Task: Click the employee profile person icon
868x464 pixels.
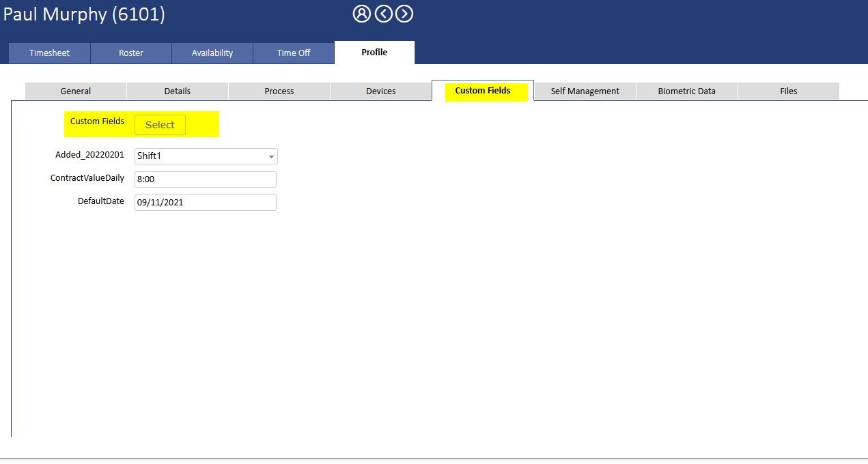Action: (361, 14)
